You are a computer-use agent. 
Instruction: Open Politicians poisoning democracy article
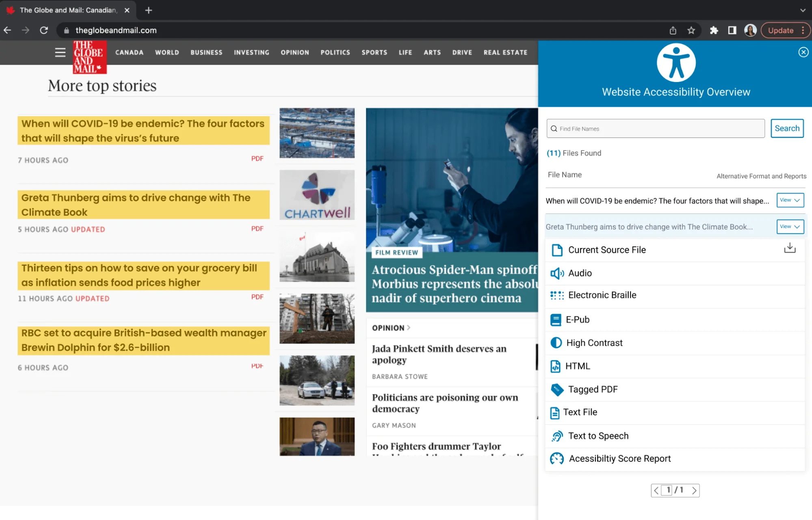[x=445, y=403]
